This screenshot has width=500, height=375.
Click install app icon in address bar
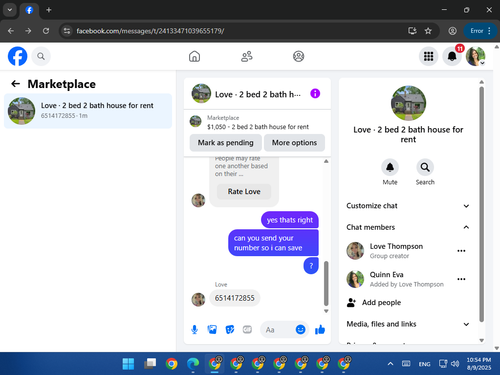(412, 31)
